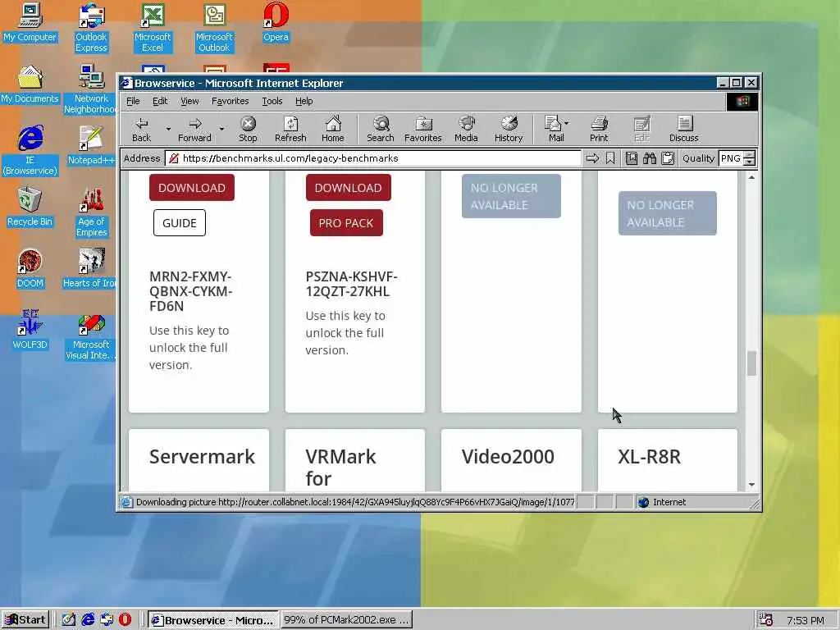Open the Edit menu

pos(160,101)
